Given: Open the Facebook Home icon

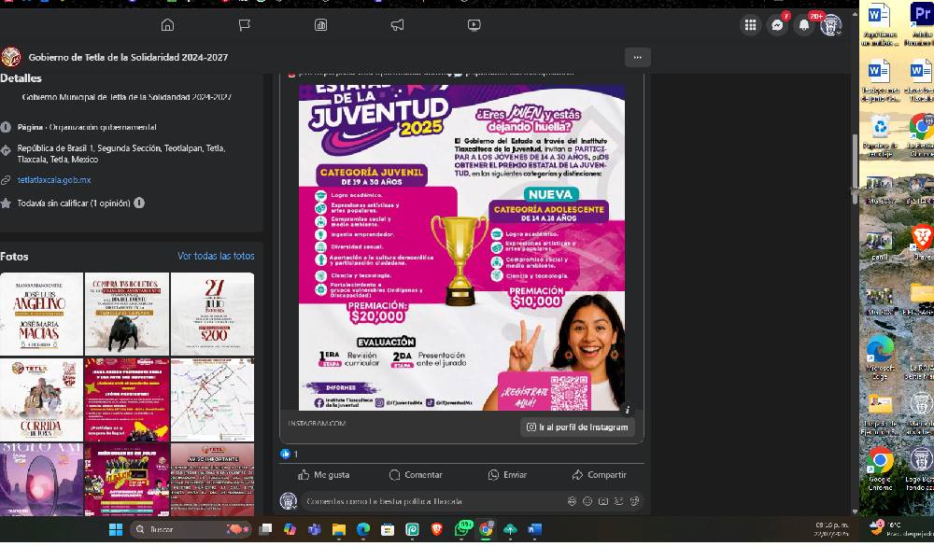Looking at the screenshot, I should tap(167, 25).
